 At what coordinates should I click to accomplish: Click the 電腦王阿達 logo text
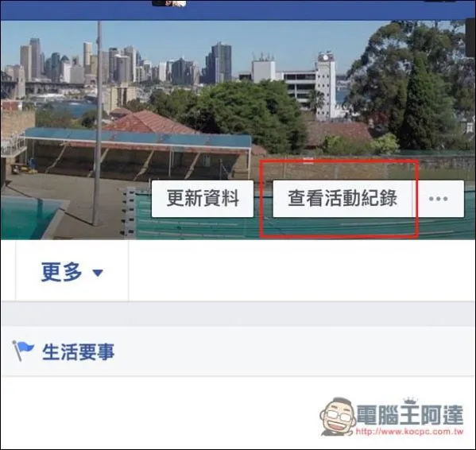(410, 415)
